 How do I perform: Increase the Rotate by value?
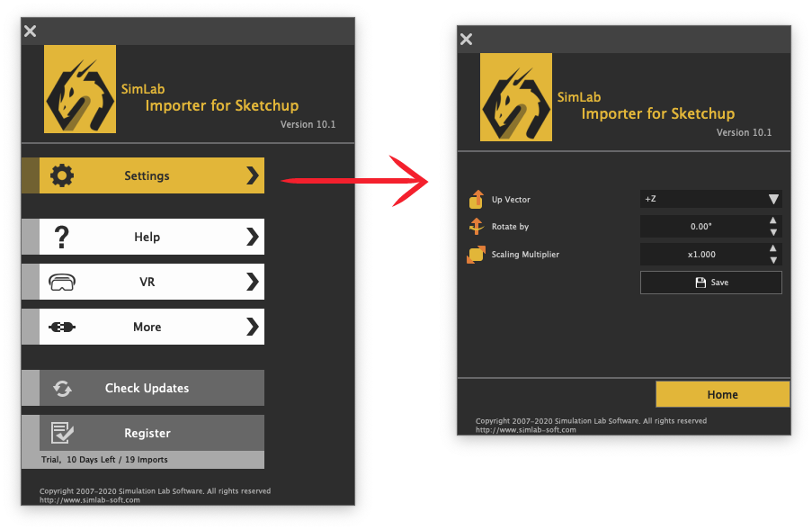773,220
